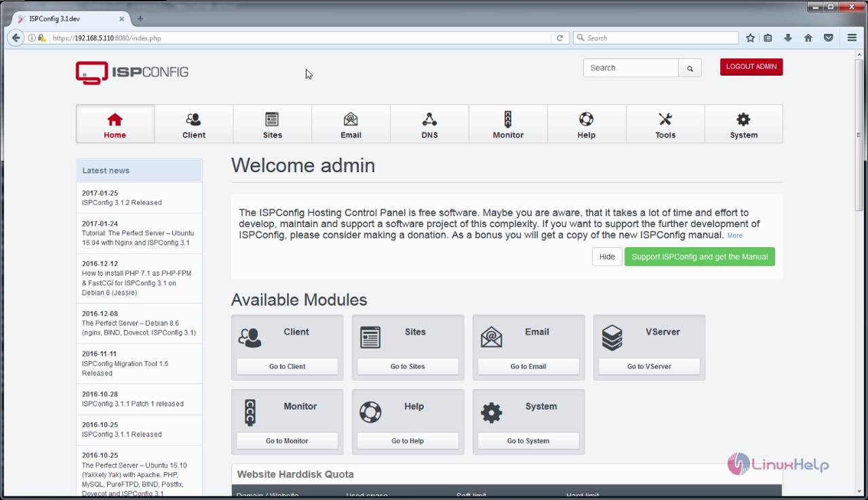The width and height of the screenshot is (868, 500).
Task: Open a new browser tab
Action: tap(140, 19)
